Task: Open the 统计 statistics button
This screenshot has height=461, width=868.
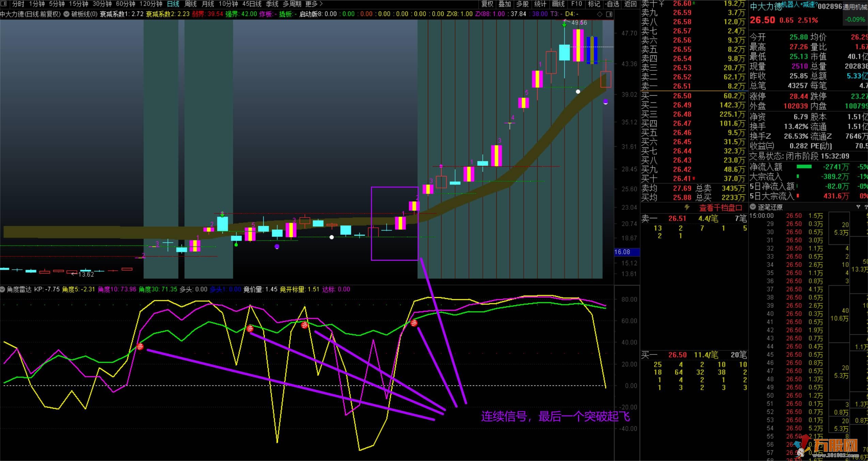Action: (540, 4)
